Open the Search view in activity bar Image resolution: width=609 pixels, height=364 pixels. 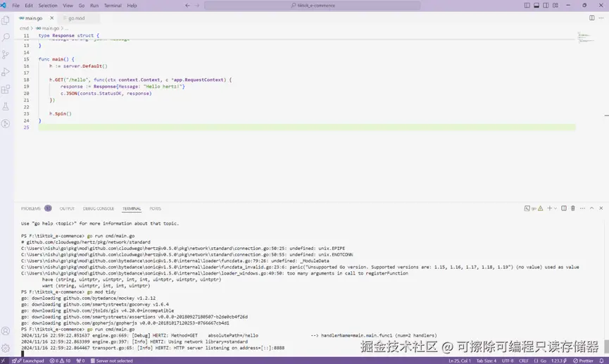pyautogui.click(x=6, y=37)
